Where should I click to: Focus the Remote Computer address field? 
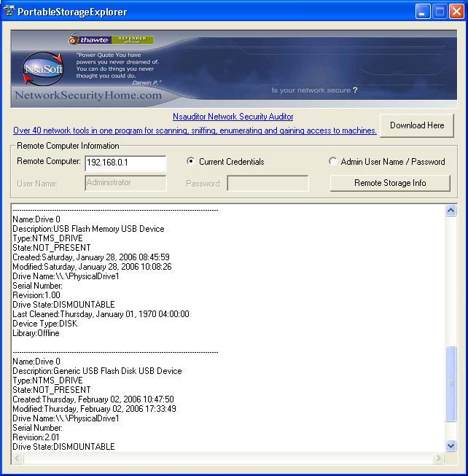click(125, 163)
